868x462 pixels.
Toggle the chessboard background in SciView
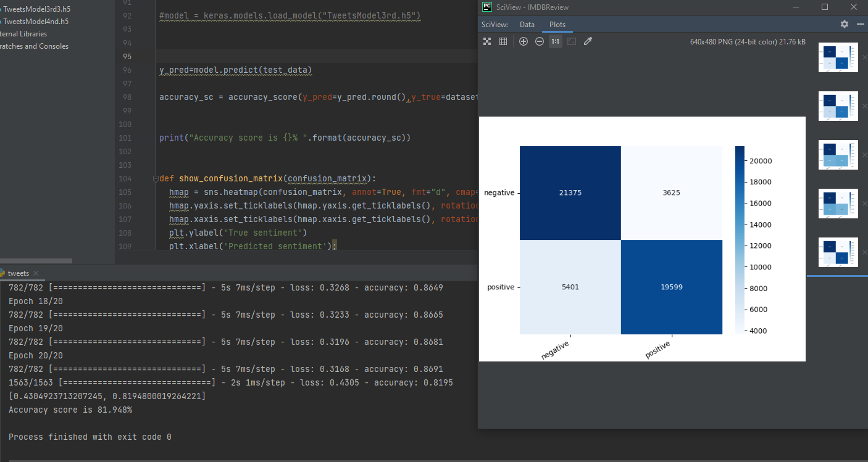point(487,41)
